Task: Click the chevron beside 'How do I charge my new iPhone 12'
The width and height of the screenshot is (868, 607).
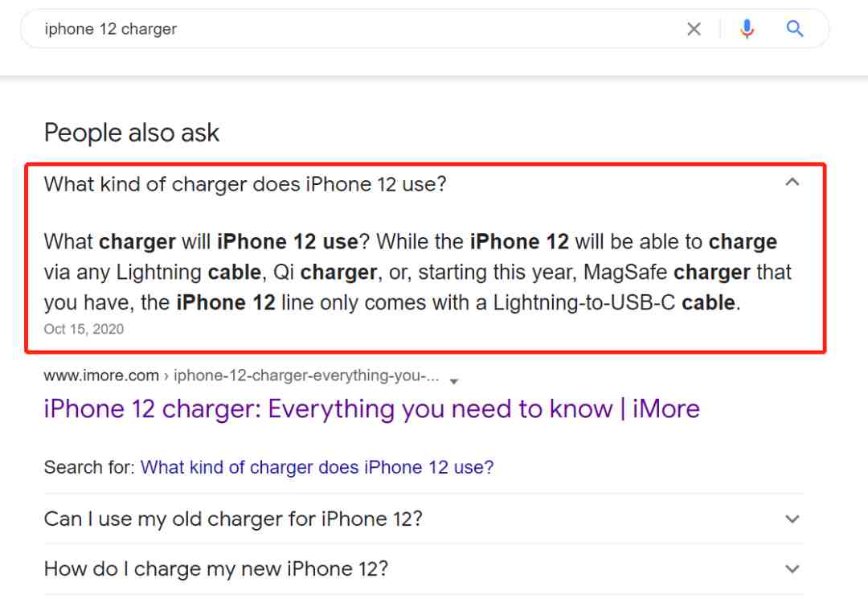Action: 792,568
